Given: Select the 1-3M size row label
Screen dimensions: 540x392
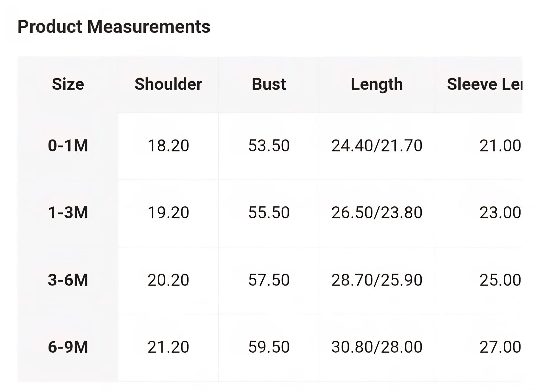Looking at the screenshot, I should pos(68,213).
